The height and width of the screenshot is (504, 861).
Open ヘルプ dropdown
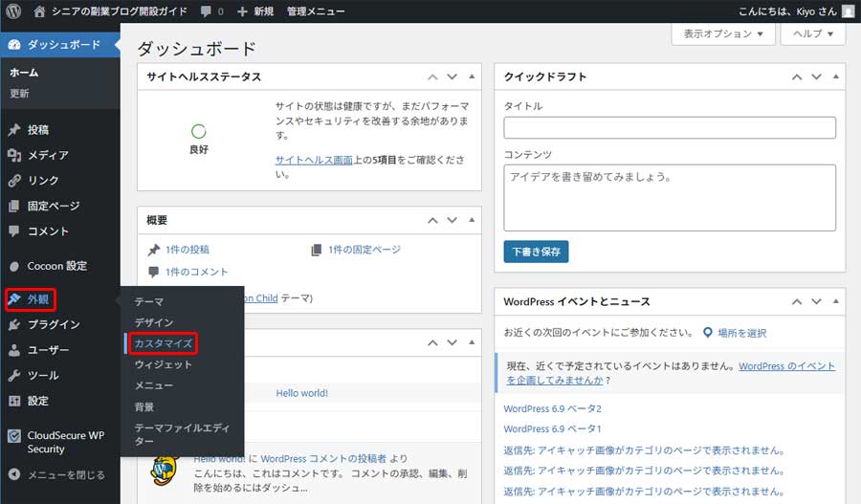click(813, 34)
